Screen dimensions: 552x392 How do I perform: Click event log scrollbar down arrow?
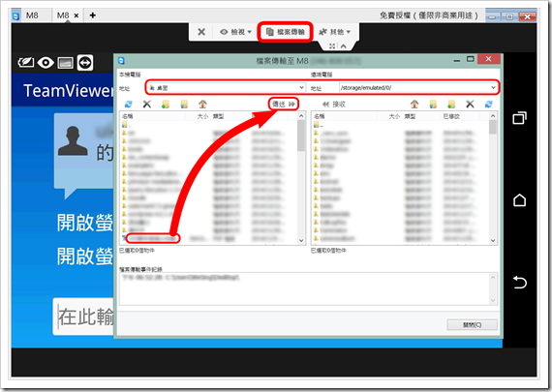493,300
